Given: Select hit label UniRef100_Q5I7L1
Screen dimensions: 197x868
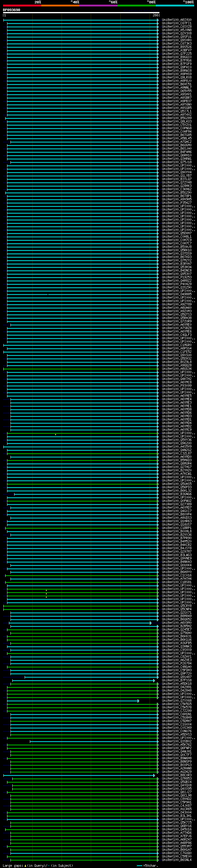Looking at the screenshot, I should click(x=177, y=111).
